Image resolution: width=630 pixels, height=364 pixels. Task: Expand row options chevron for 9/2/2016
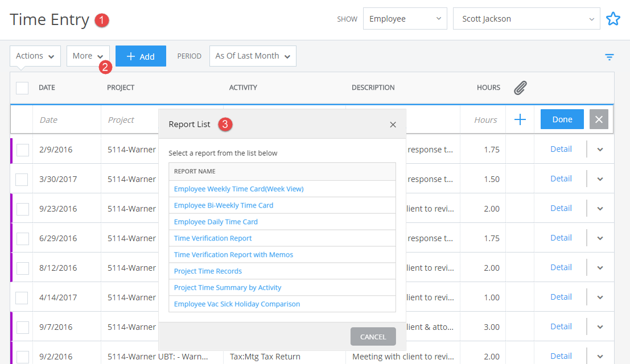[600, 357]
